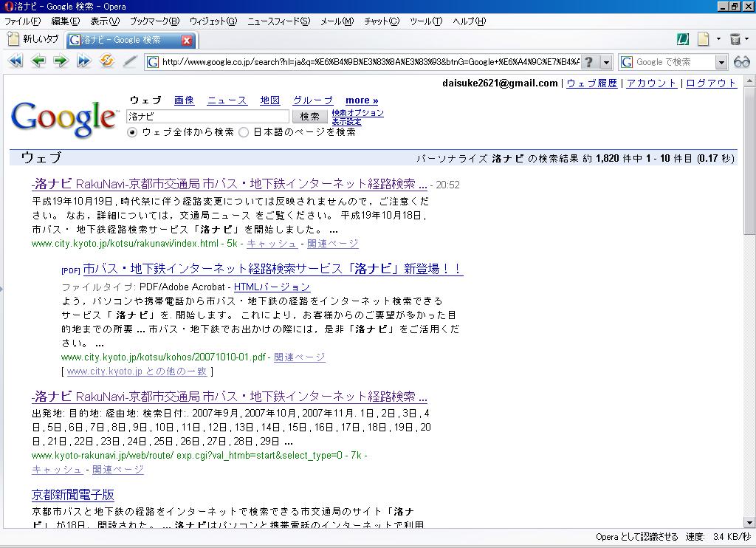The width and height of the screenshot is (756, 548).
Task: Open the 編集 menu
Action: pos(66,21)
